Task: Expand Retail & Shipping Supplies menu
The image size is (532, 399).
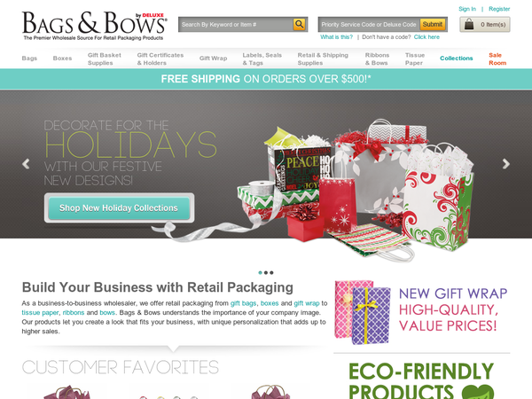Action: [323, 59]
